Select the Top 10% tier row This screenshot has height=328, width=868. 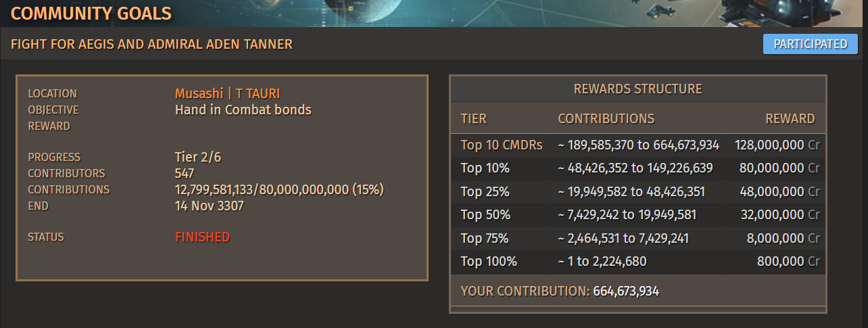pyautogui.click(x=638, y=168)
